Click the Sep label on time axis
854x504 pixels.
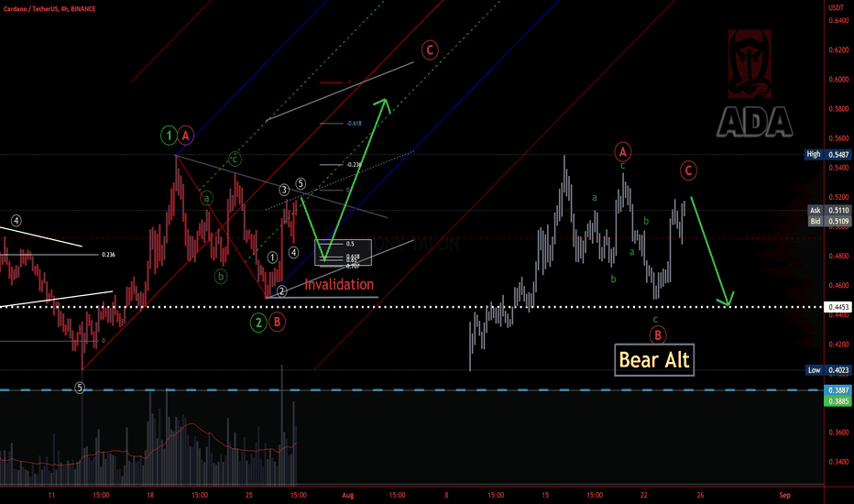point(784,495)
